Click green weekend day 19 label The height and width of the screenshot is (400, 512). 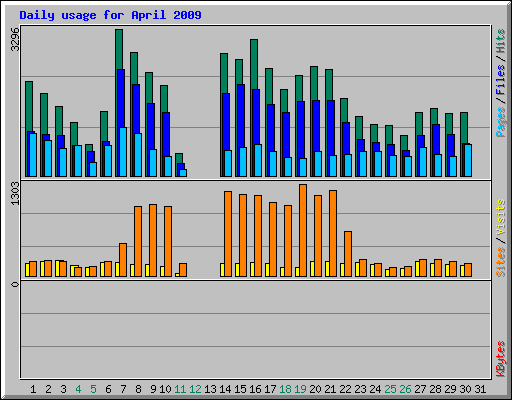coord(300,389)
